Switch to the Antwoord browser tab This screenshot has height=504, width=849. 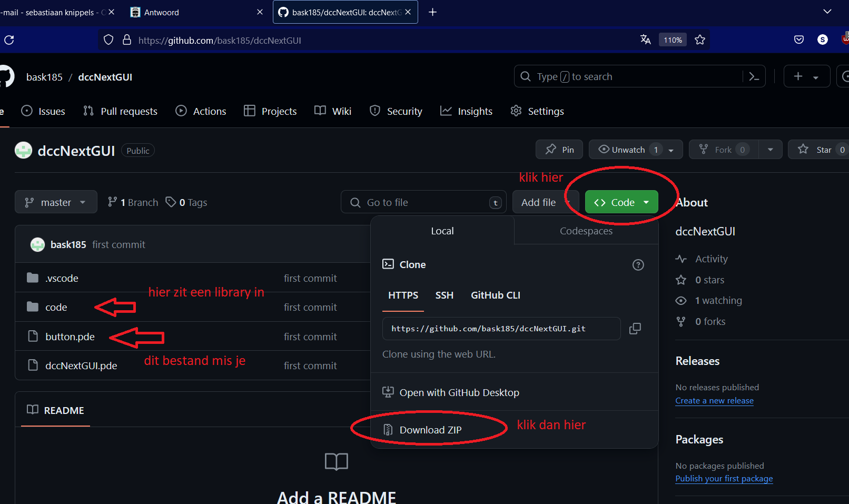click(x=195, y=12)
